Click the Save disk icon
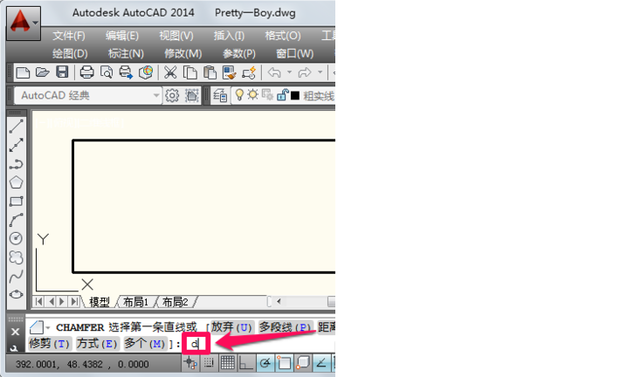 (62, 72)
